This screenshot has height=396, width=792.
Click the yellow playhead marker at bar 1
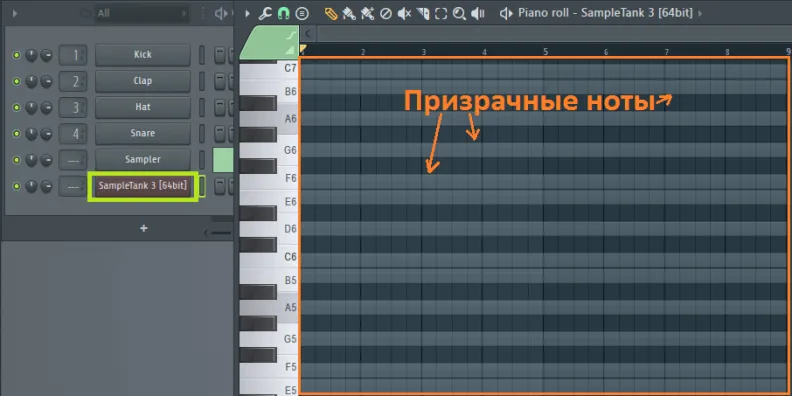coord(303,48)
